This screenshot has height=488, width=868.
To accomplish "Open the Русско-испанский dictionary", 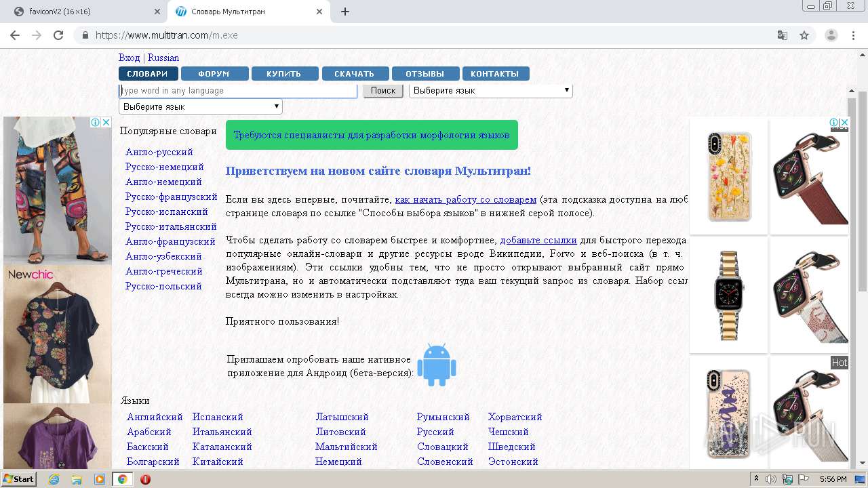I will 167,211.
